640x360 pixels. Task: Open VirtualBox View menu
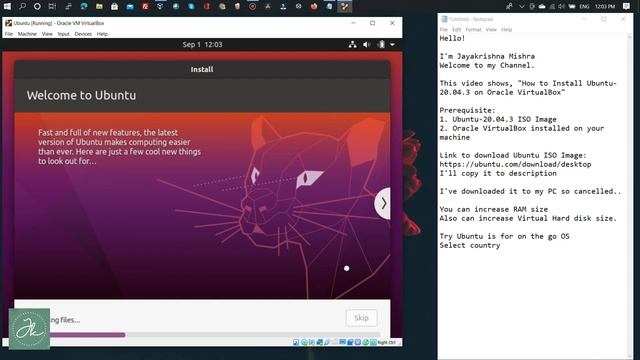(x=47, y=34)
